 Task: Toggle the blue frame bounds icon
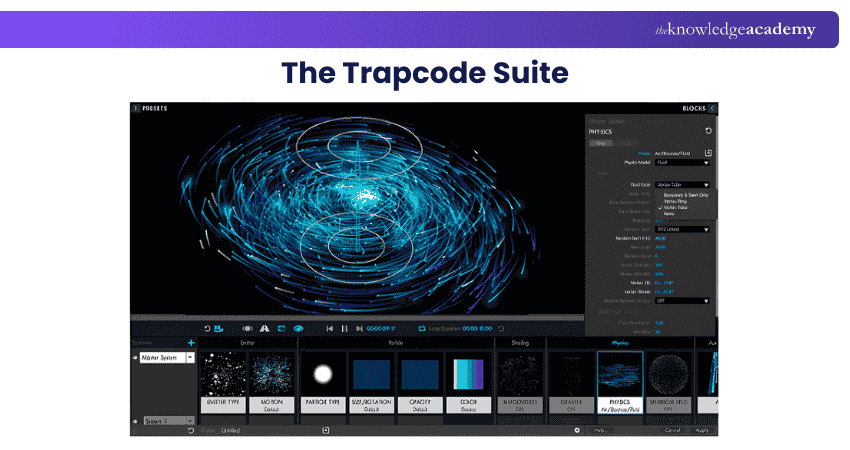pos(281,329)
